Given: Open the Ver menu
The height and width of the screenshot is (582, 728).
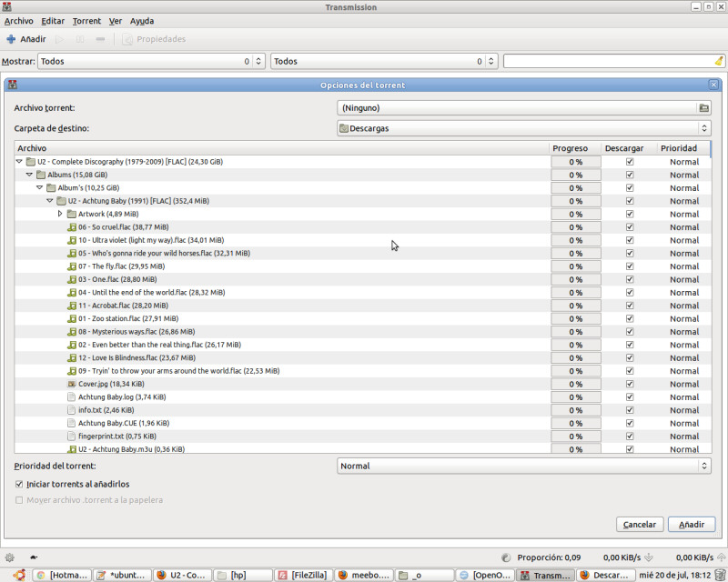Looking at the screenshot, I should point(116,21).
